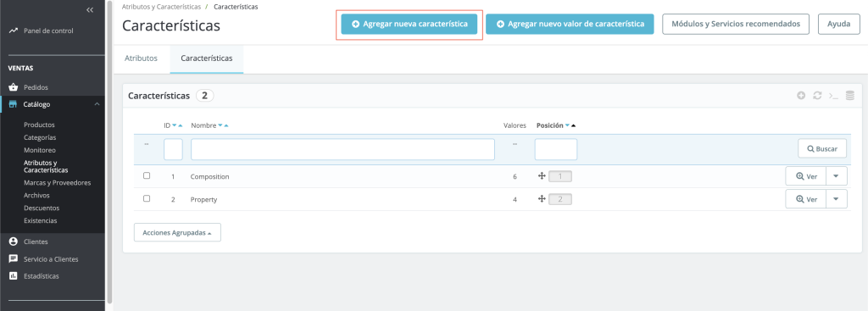Click the Buscar filter button

click(x=822, y=149)
